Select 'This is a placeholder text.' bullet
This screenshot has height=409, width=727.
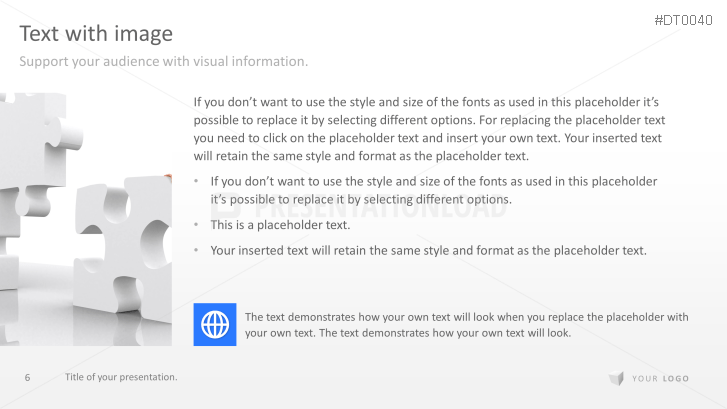(x=279, y=225)
